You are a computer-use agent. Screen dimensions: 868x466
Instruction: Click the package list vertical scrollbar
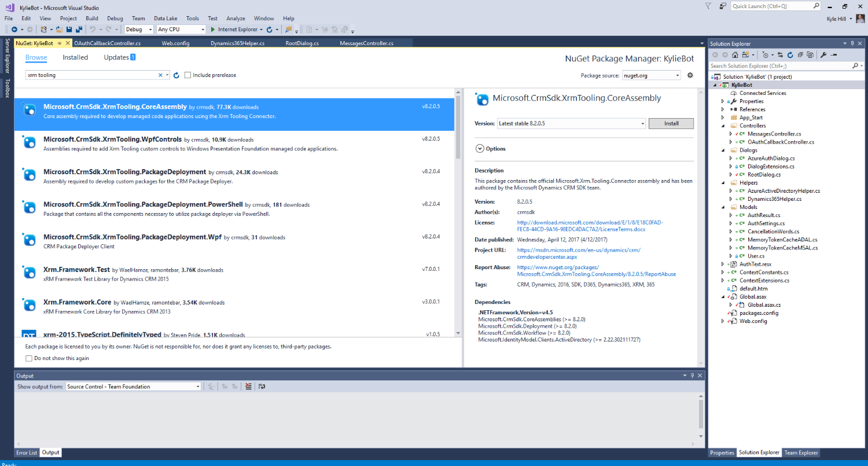[458, 127]
